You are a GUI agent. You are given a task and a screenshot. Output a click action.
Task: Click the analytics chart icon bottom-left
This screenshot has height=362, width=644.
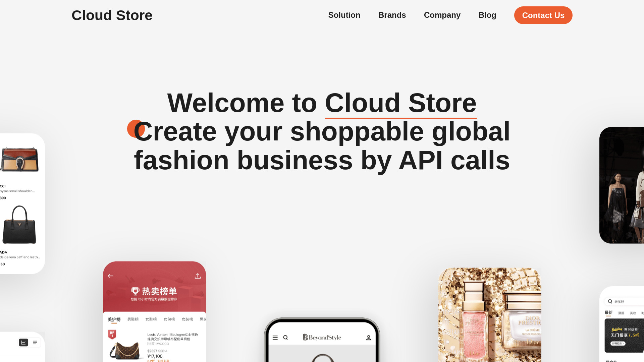(x=23, y=342)
